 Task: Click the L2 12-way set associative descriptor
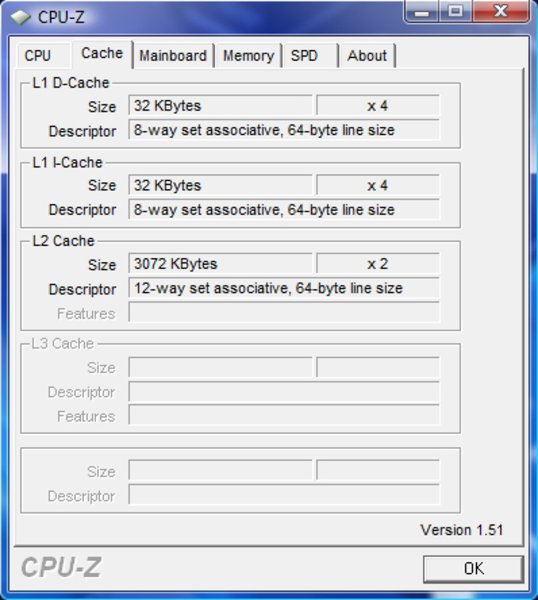click(x=284, y=288)
